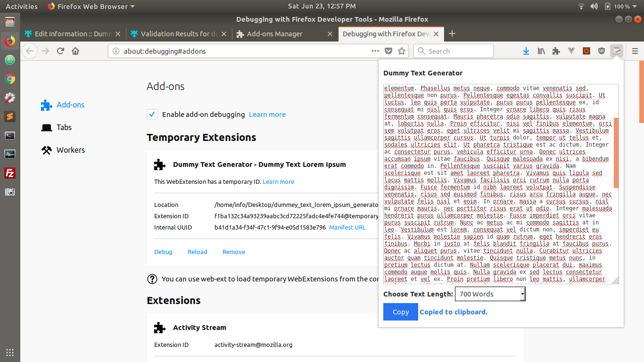This screenshot has width=644, height=362.
Task: Close the Debugging with Firefox tab
Action: 437,34
